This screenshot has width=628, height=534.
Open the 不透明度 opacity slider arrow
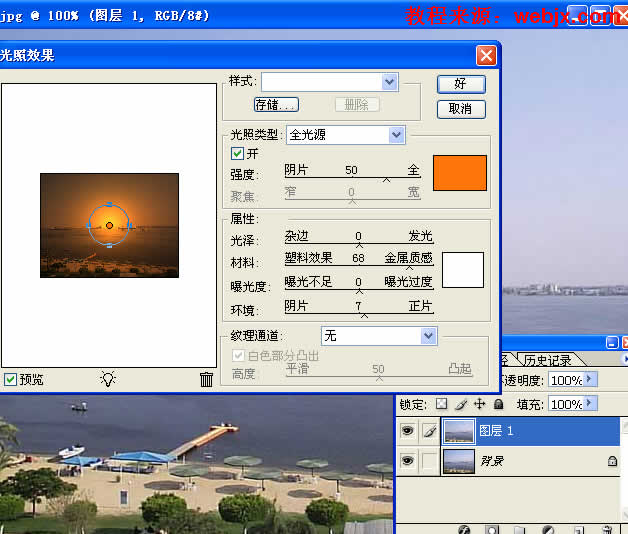(x=590, y=379)
